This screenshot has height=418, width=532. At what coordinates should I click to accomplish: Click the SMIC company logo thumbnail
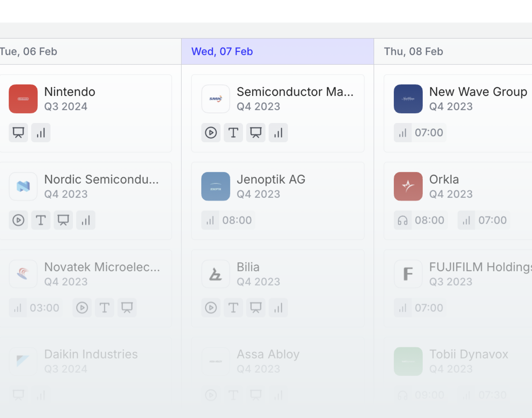216,99
